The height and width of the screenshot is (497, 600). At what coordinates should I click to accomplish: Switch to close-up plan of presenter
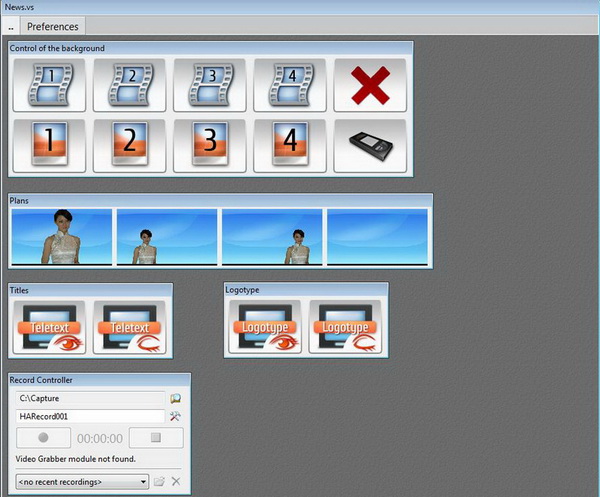pos(62,237)
